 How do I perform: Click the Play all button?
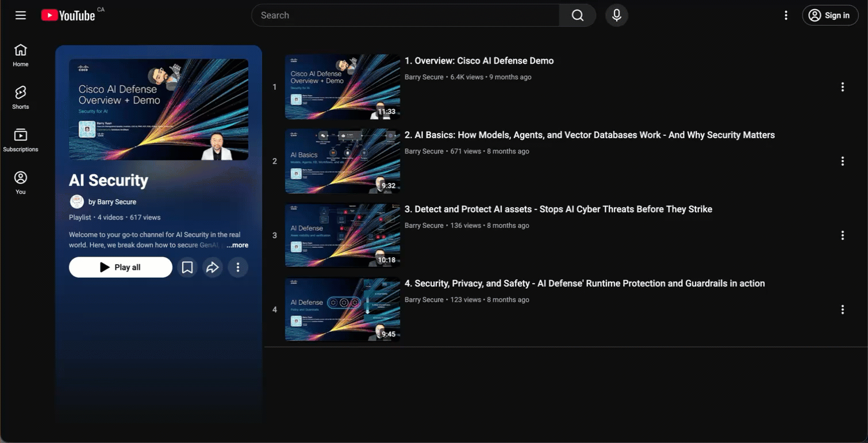pos(121,267)
